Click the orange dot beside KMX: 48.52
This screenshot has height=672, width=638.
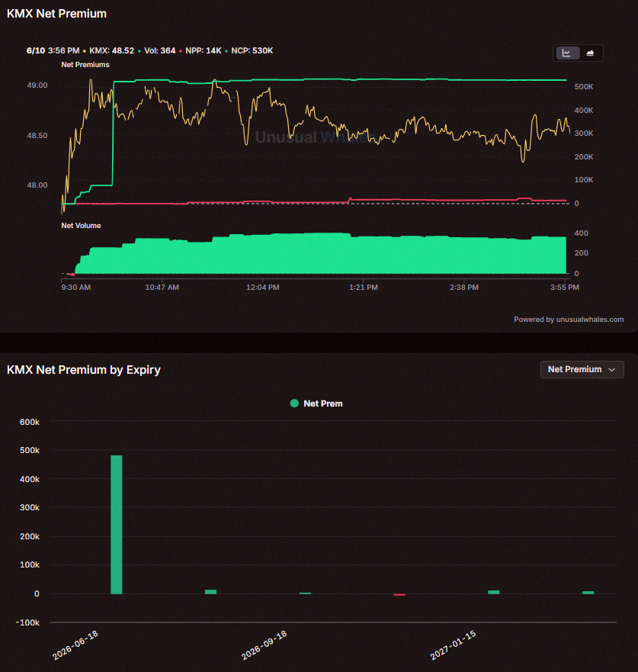(x=85, y=51)
